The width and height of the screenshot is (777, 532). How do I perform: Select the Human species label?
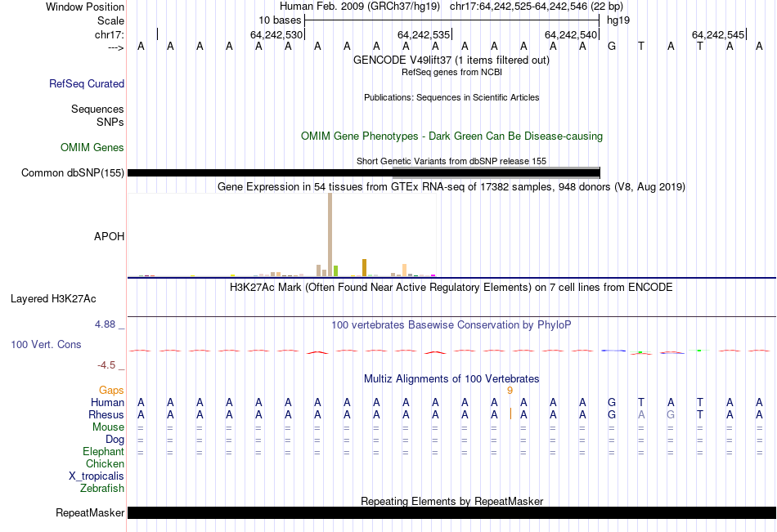tap(107, 402)
